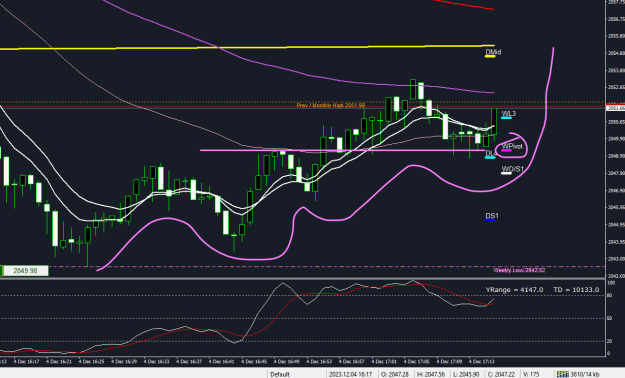Click the 4 Dec 16:33 time label

tap(156, 362)
